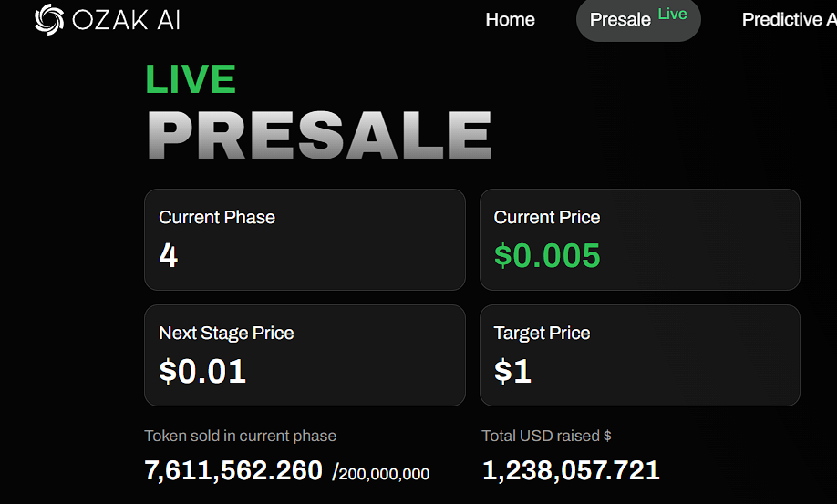Click the 7,611,562.260 tokens sold figure
The image size is (837, 504).
click(233, 470)
